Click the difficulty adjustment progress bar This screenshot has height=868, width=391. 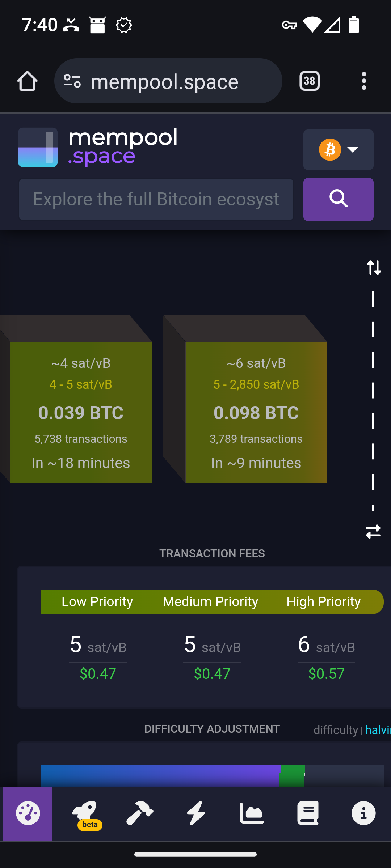coord(212,776)
